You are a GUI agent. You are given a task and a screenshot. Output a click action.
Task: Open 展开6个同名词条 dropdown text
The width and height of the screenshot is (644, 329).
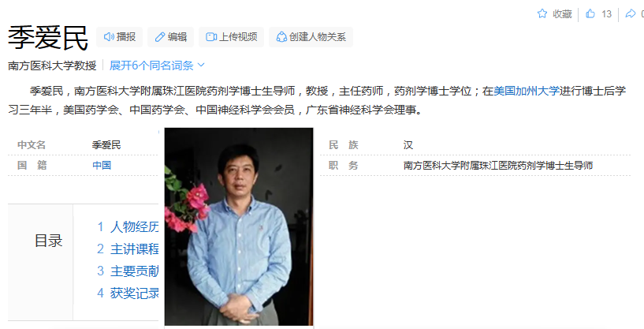point(151,65)
